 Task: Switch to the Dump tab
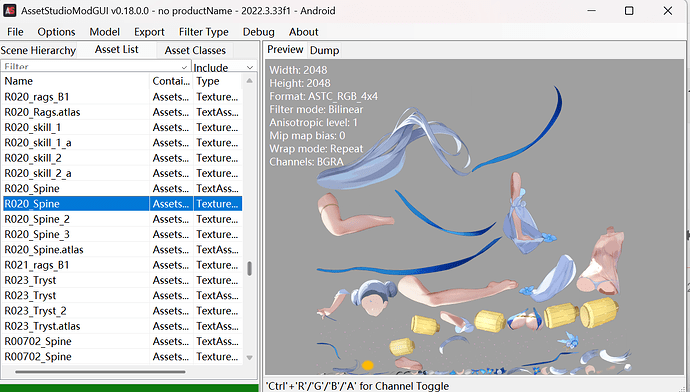tap(324, 51)
